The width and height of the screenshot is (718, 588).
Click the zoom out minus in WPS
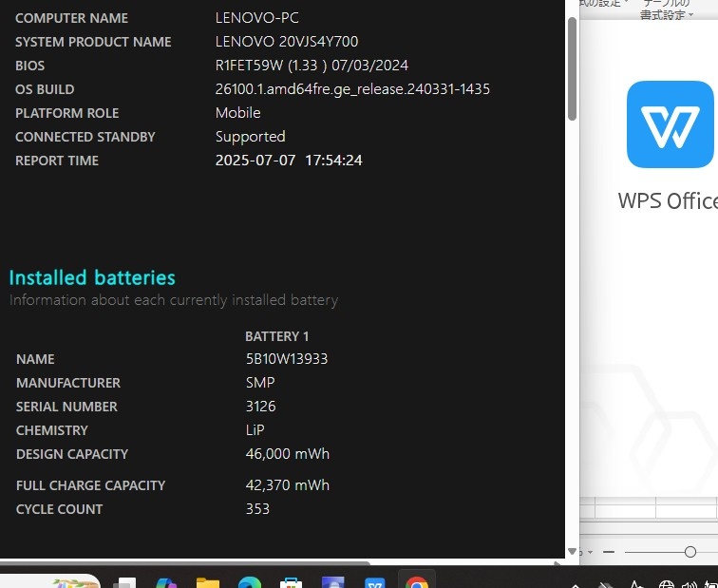click(x=609, y=552)
